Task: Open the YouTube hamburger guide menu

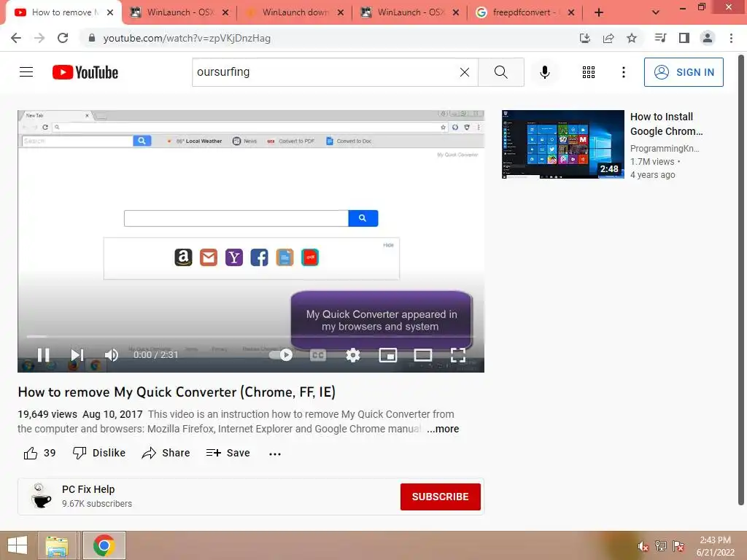Action: point(26,72)
